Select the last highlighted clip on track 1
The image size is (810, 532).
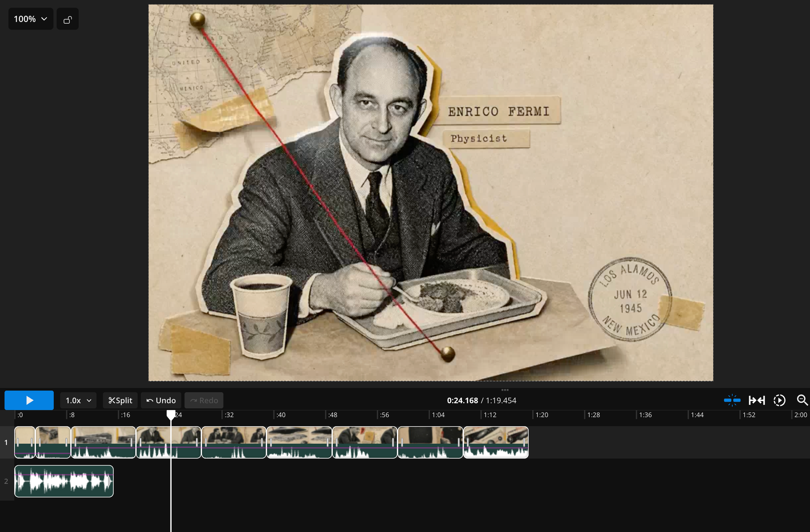(496, 443)
